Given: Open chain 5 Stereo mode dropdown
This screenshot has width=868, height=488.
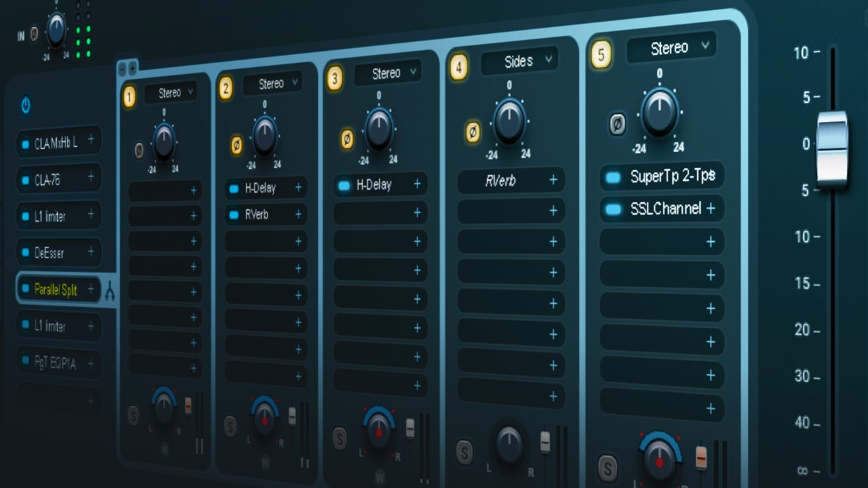Looking at the screenshot, I should pos(671,47).
